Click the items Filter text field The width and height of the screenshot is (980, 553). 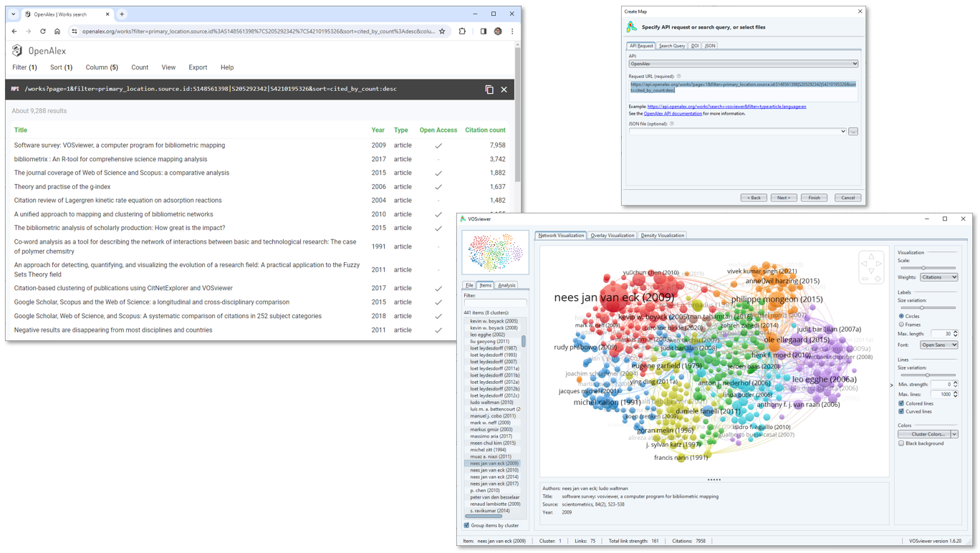pyautogui.click(x=494, y=303)
